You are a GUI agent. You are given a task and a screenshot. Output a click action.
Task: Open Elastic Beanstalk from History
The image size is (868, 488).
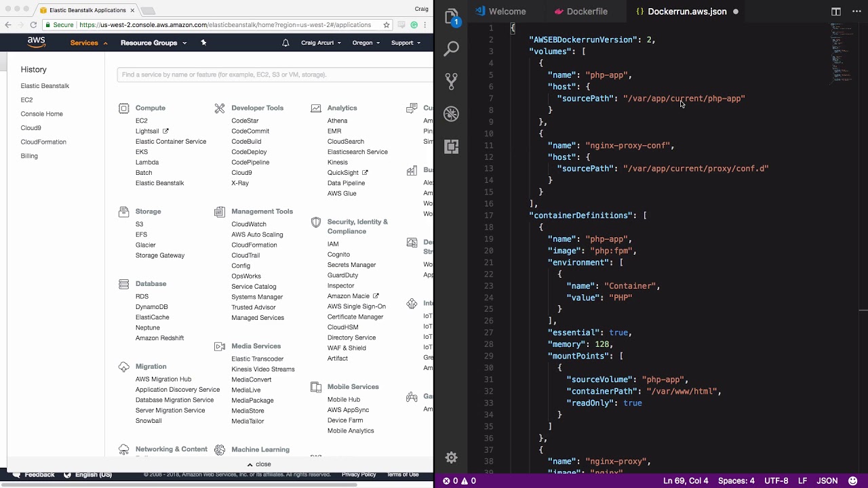[x=45, y=86]
